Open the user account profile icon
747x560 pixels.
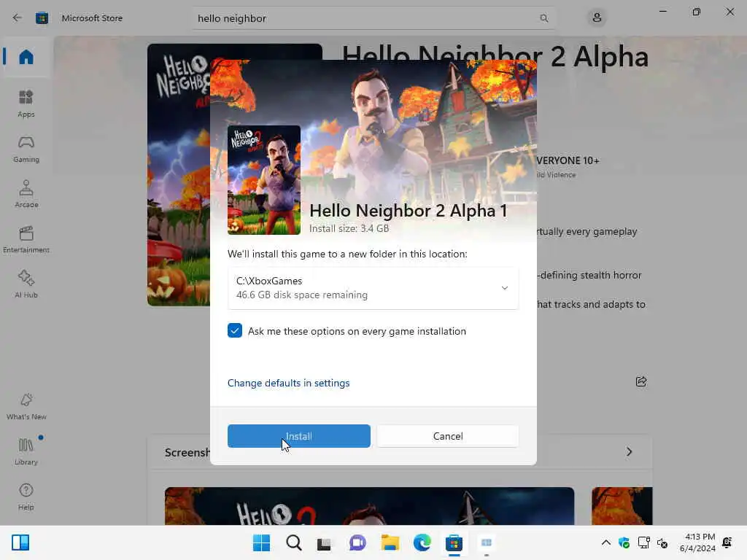pyautogui.click(x=597, y=18)
